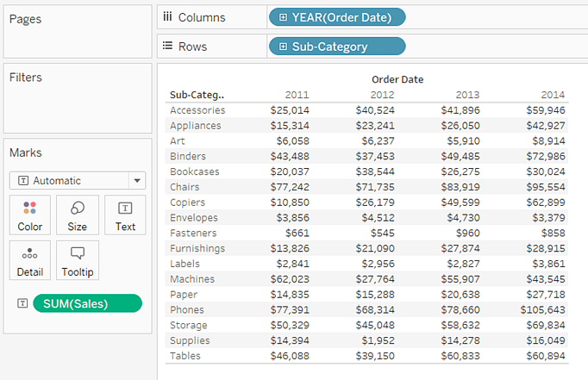Image resolution: width=588 pixels, height=380 pixels.
Task: Click the 2011 year column header
Action: 296,95
